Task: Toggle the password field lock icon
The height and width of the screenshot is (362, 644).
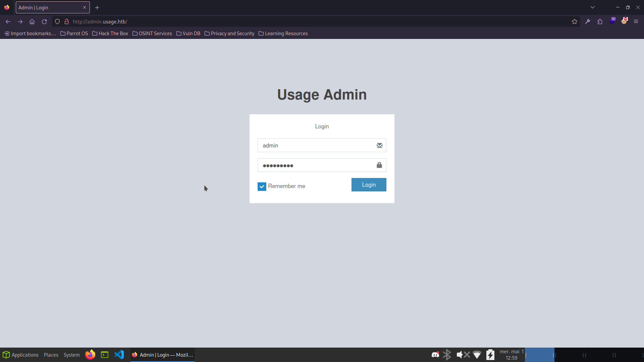Action: (x=379, y=165)
